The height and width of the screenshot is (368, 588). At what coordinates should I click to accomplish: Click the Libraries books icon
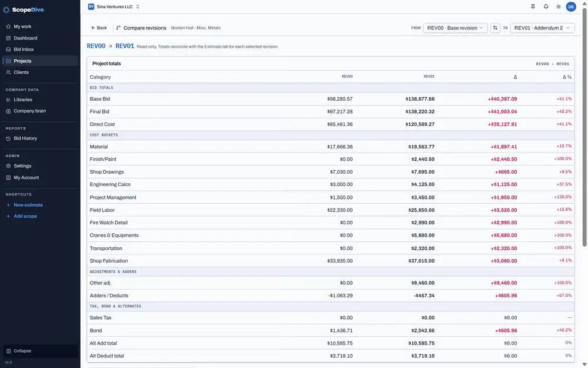click(x=8, y=100)
